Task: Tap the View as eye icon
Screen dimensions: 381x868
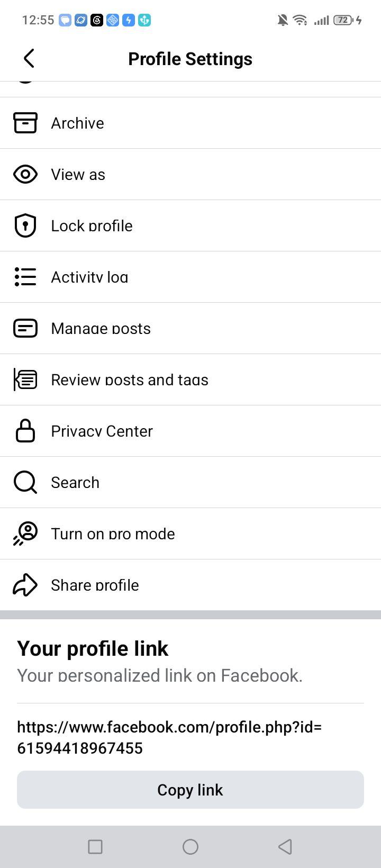Action: tap(25, 174)
